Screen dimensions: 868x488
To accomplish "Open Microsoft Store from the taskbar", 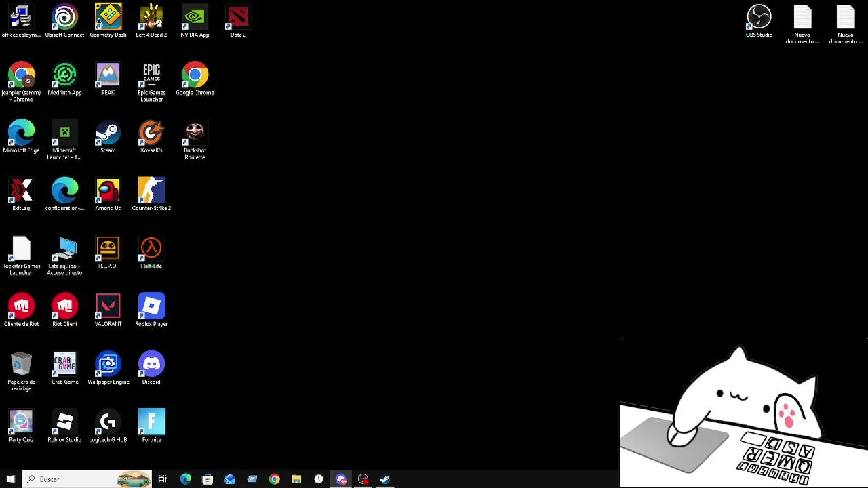I will coord(208,479).
